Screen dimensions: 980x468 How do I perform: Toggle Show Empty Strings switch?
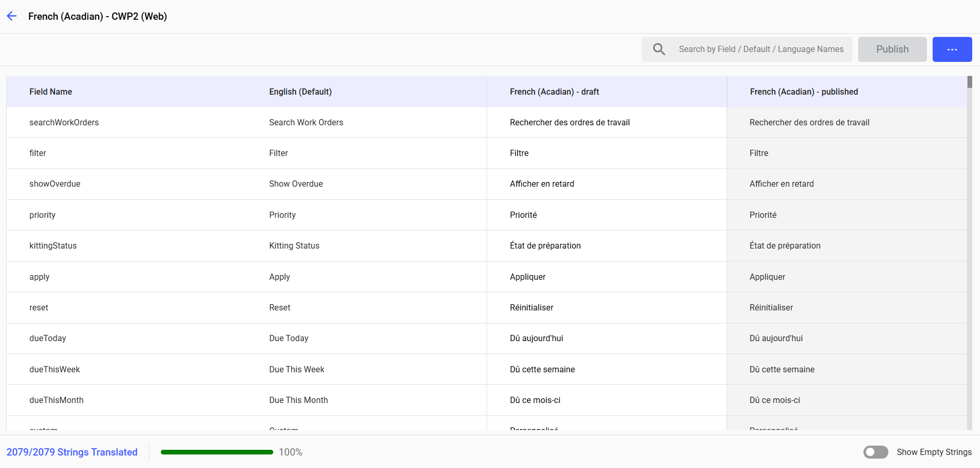pos(875,452)
